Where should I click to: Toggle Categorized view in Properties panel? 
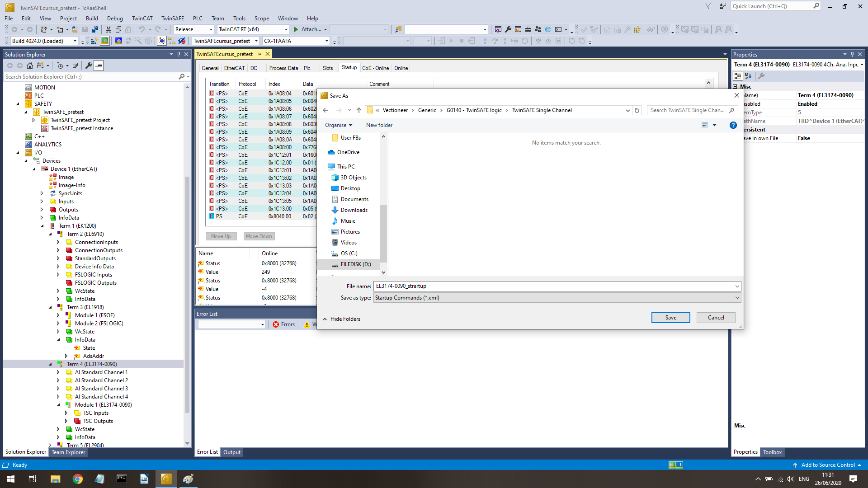pos(738,76)
